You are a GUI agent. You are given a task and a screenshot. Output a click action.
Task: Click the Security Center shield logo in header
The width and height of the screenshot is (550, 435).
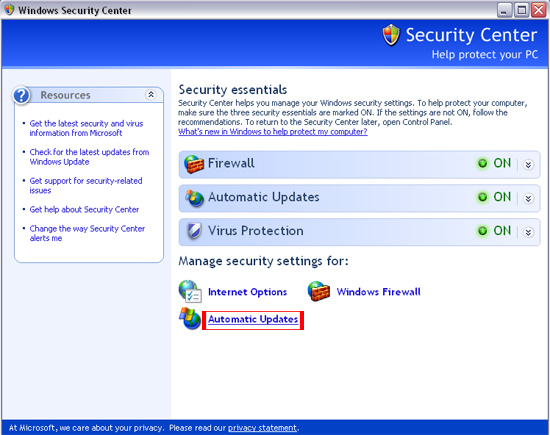[x=391, y=35]
